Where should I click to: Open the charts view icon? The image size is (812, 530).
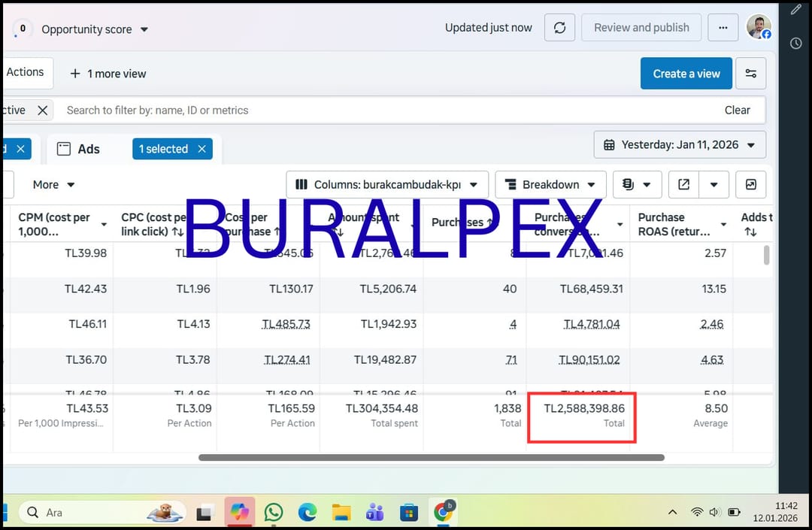(751, 185)
